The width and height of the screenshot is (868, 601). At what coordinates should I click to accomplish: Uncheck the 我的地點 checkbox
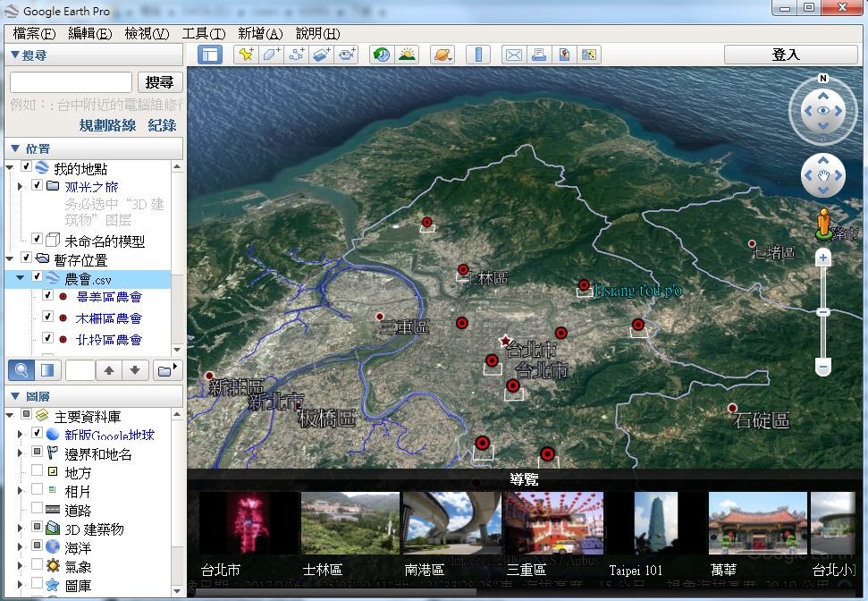26,166
